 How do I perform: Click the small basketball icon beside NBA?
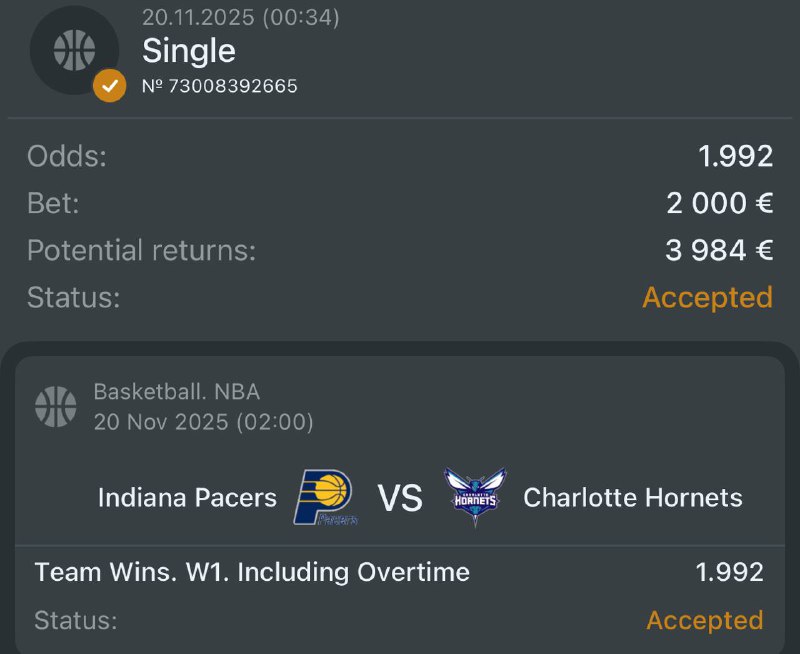point(56,406)
